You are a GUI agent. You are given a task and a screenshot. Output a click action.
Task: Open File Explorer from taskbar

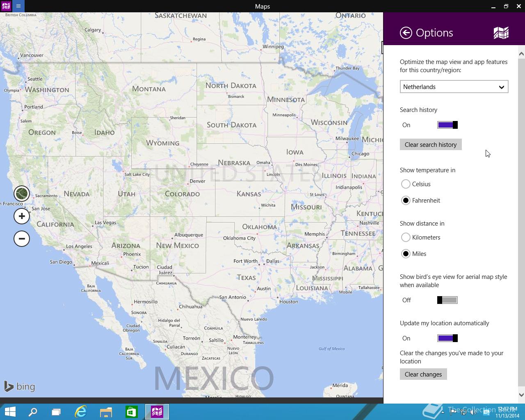click(106, 412)
